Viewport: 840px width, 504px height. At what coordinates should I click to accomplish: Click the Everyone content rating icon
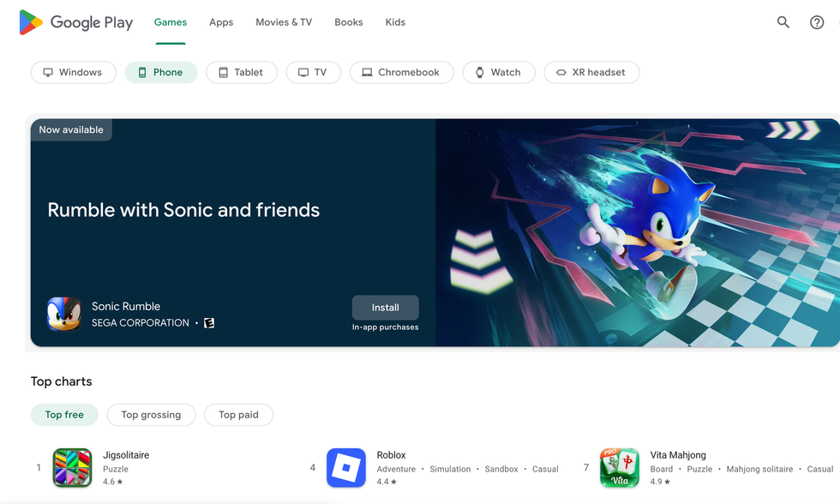[x=208, y=323]
